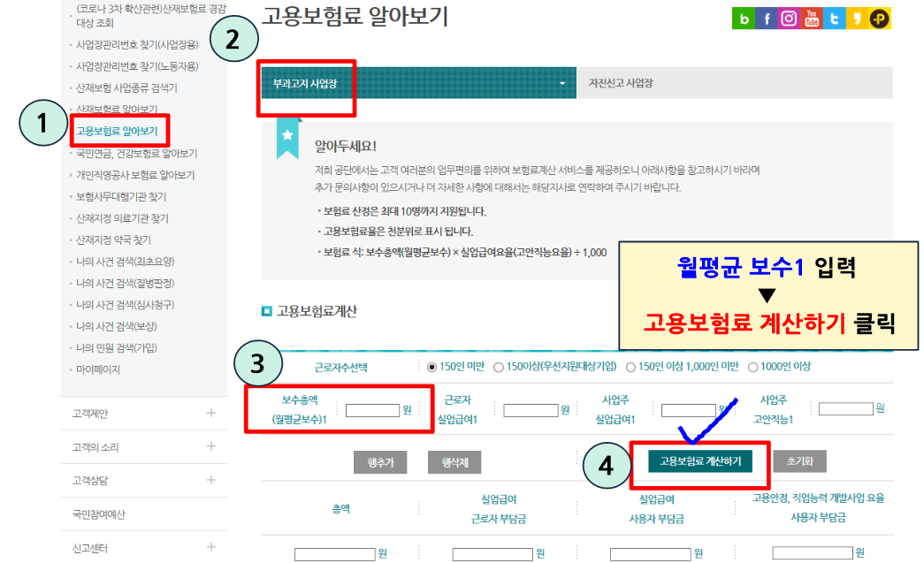Click 사업주 실업급여1 input field
Image resolution: width=924 pixels, height=563 pixels.
coord(688,410)
